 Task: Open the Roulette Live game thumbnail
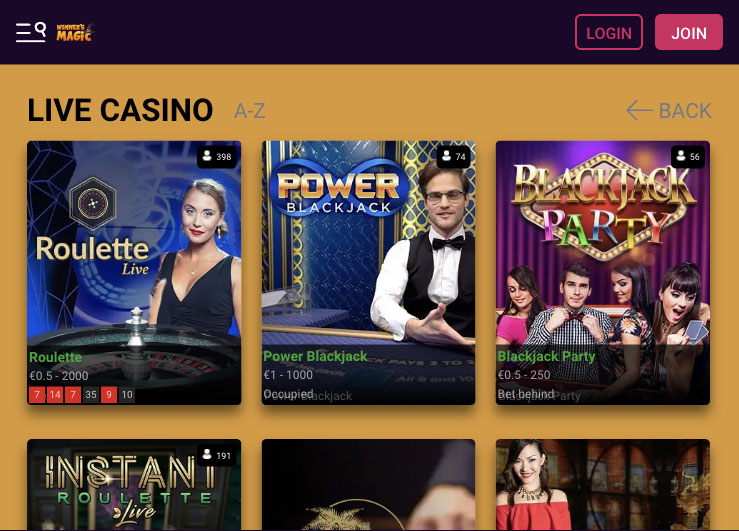[x=134, y=273]
